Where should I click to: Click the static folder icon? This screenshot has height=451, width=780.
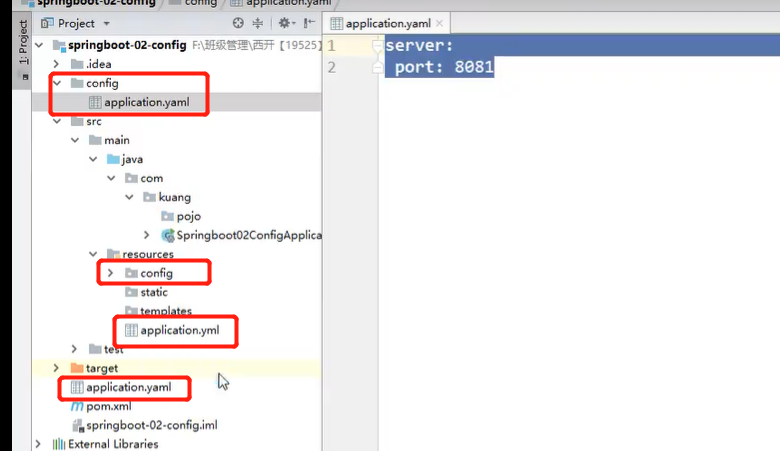point(131,292)
